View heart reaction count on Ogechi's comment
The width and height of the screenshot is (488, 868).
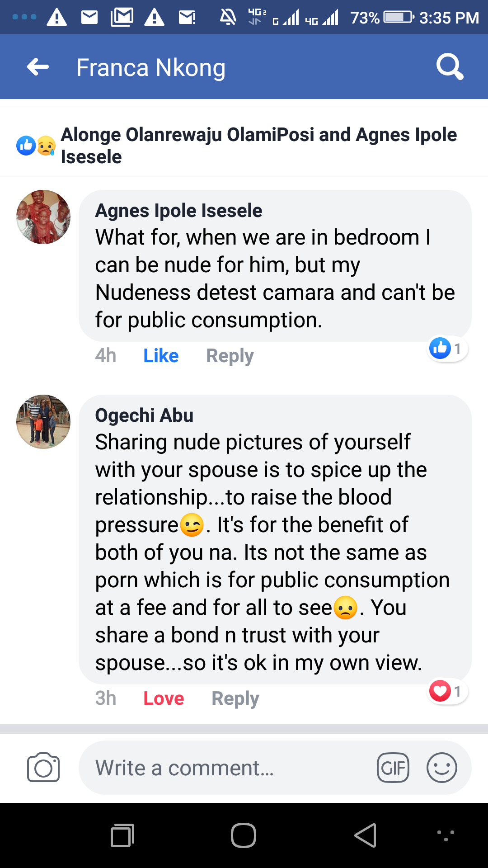pyautogui.click(x=447, y=692)
